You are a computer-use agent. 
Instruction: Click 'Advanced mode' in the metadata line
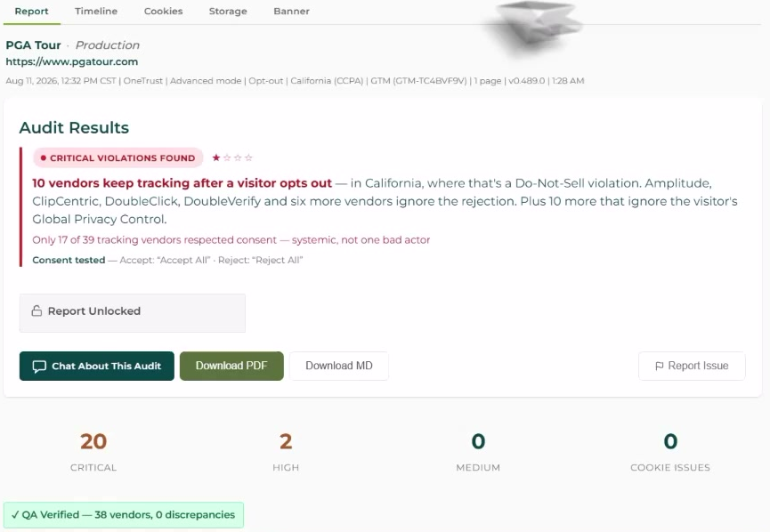coord(206,81)
